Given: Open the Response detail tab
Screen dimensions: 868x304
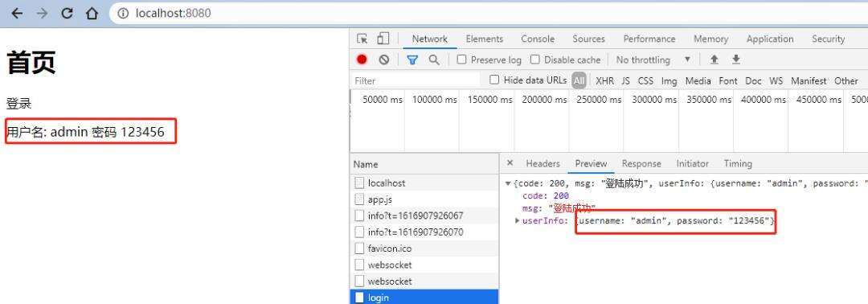Looking at the screenshot, I should point(641,163).
